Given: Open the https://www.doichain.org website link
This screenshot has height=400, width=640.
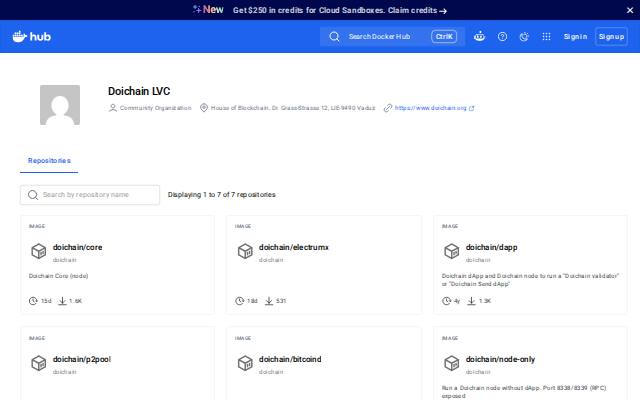Looking at the screenshot, I should [430, 108].
